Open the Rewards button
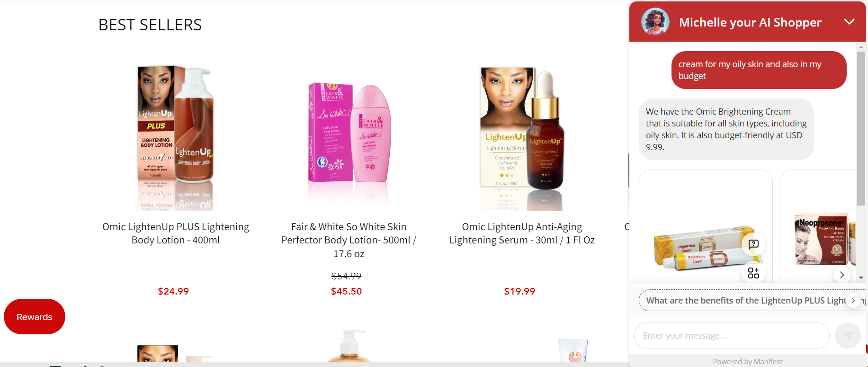The image size is (868, 367). click(35, 317)
